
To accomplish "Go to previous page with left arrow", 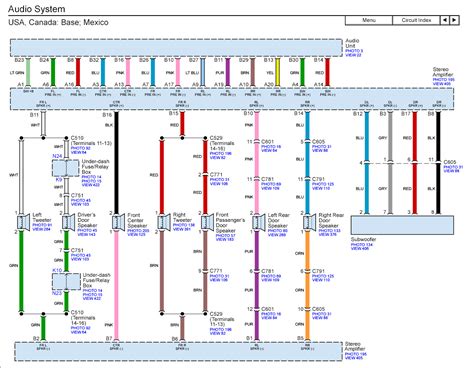I will point(445,20).
